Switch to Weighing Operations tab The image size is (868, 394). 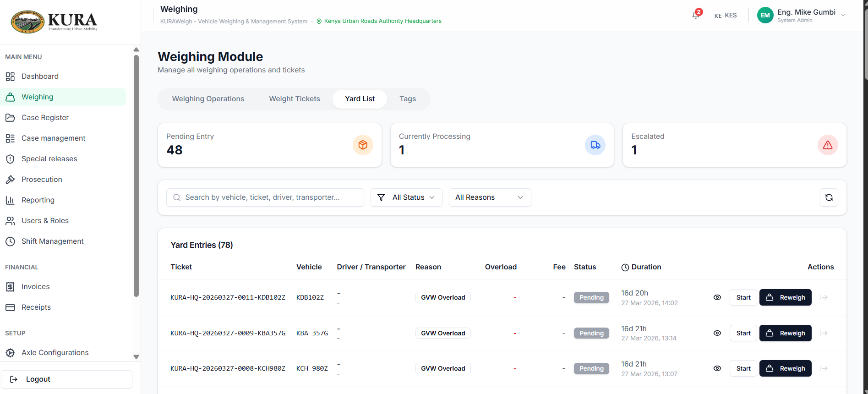[208, 99]
